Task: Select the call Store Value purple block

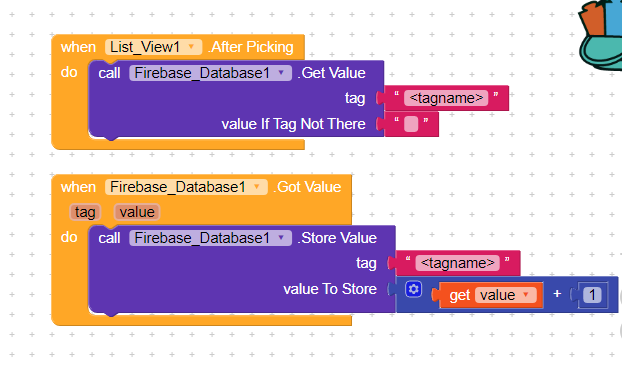Action: [242, 238]
